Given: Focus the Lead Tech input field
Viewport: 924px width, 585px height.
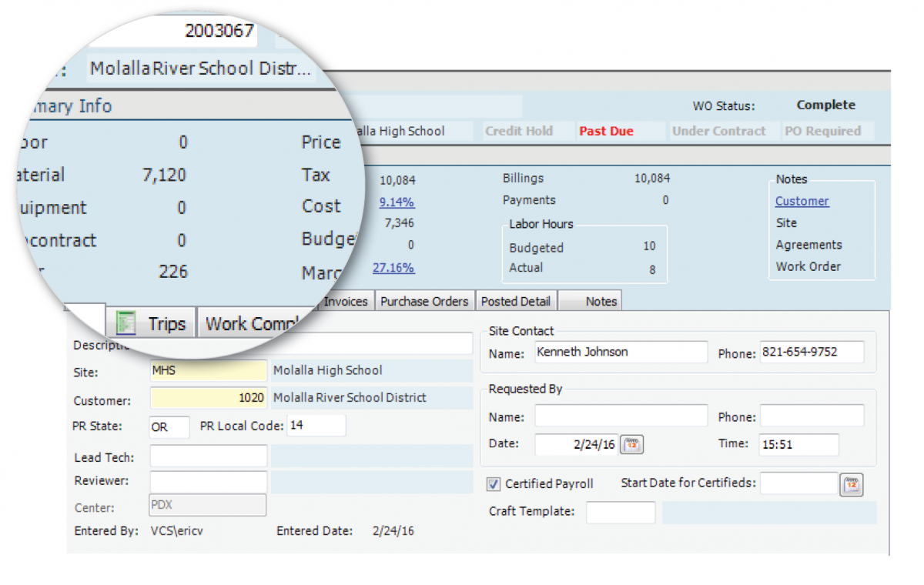Looking at the screenshot, I should pos(209,456).
